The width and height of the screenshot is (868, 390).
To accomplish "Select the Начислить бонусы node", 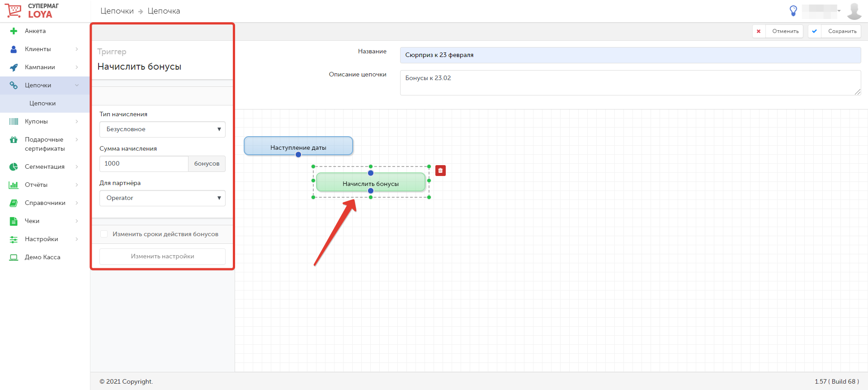I will click(371, 182).
